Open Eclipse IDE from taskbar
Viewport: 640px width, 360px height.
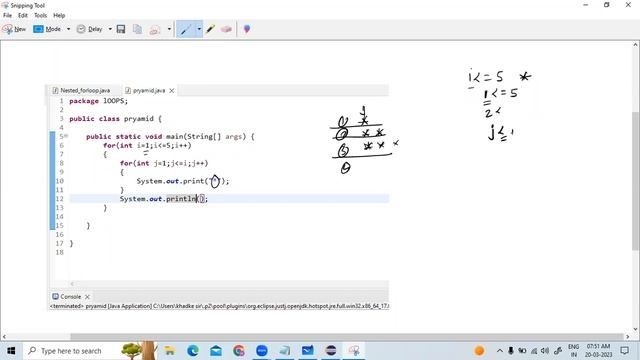point(331,351)
